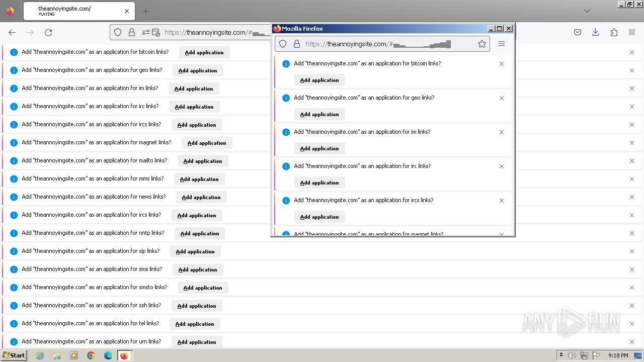Switch to Firefox taskbar button

tap(124, 355)
